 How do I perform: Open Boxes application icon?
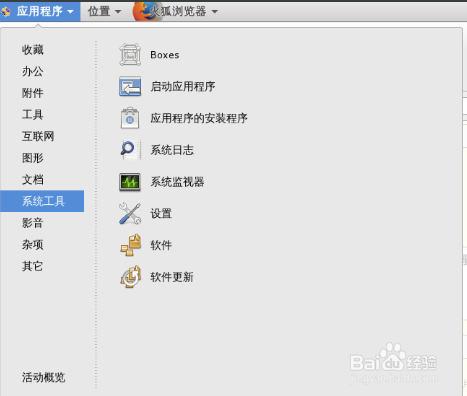[x=130, y=55]
